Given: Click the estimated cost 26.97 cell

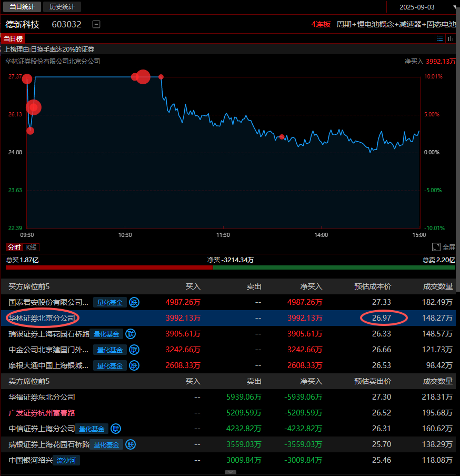Looking at the screenshot, I should (382, 318).
